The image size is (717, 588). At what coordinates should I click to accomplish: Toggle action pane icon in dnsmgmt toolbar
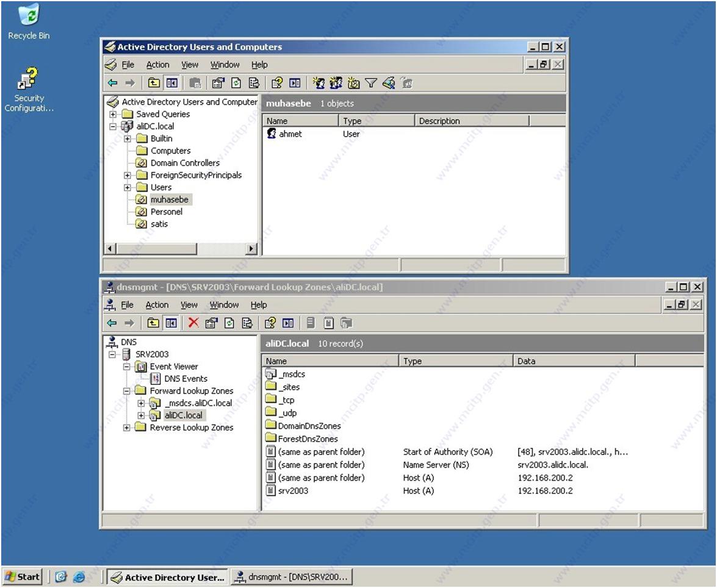(288, 323)
